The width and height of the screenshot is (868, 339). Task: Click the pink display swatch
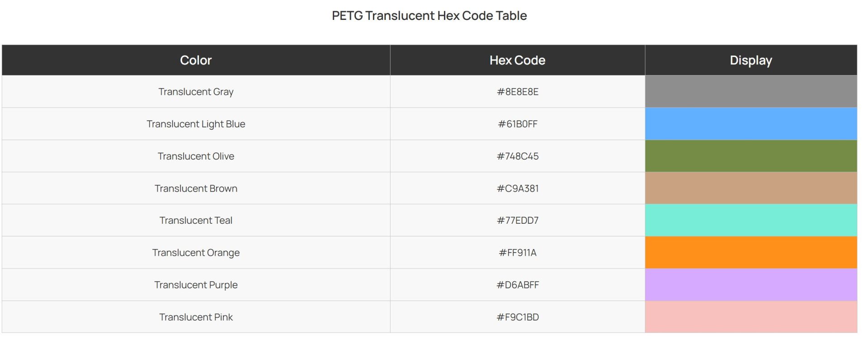point(750,317)
